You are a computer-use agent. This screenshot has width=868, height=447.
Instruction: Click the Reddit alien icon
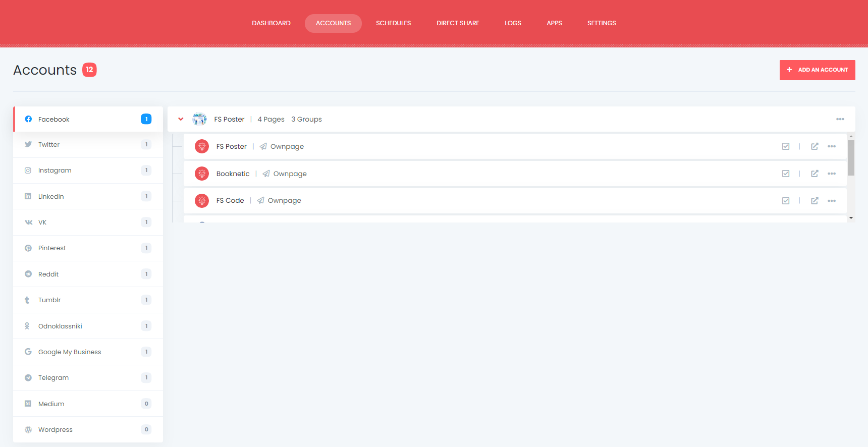point(28,274)
